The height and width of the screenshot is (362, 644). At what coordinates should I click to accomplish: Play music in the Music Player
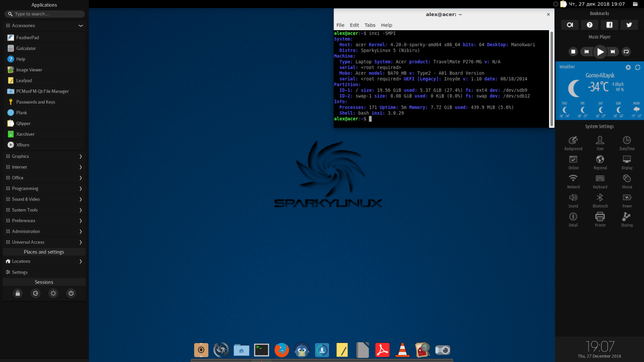(600, 51)
